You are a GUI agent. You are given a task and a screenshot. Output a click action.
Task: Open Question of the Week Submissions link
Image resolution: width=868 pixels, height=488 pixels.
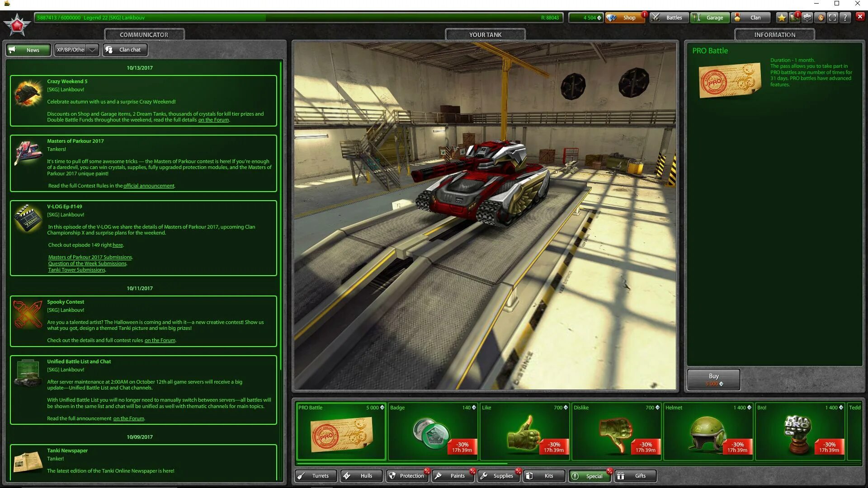(x=87, y=263)
